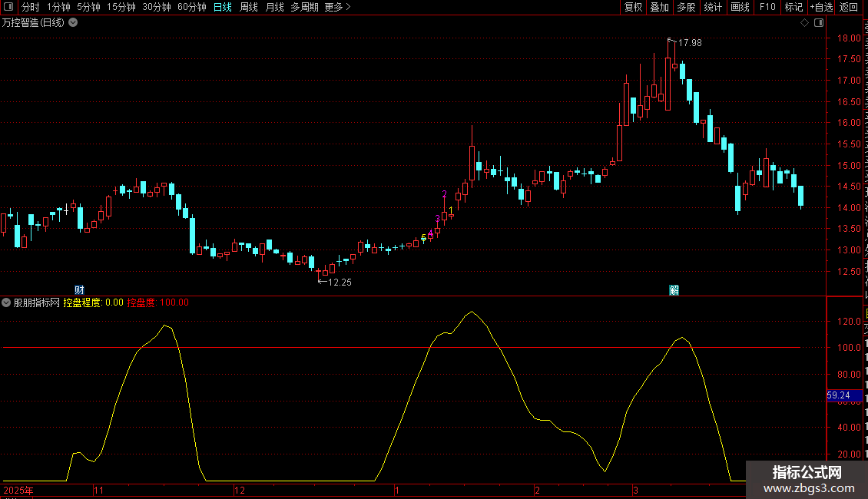Activate the 画线 drawing tool

point(740,7)
